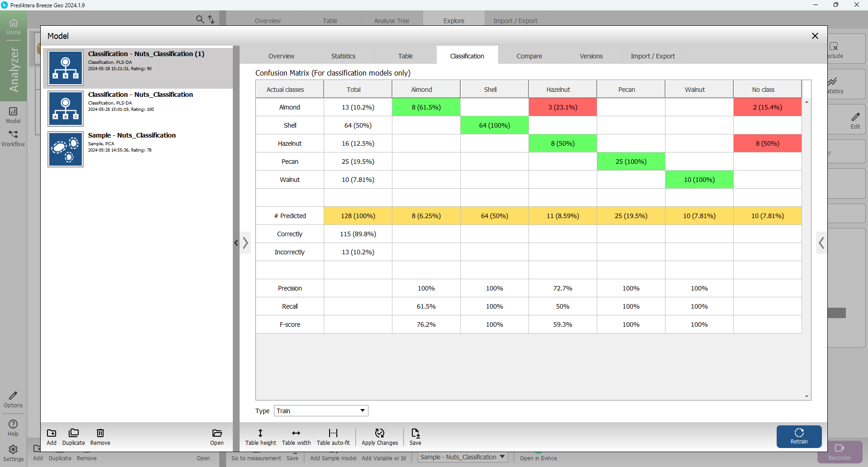Remove the selected model

tap(100, 437)
